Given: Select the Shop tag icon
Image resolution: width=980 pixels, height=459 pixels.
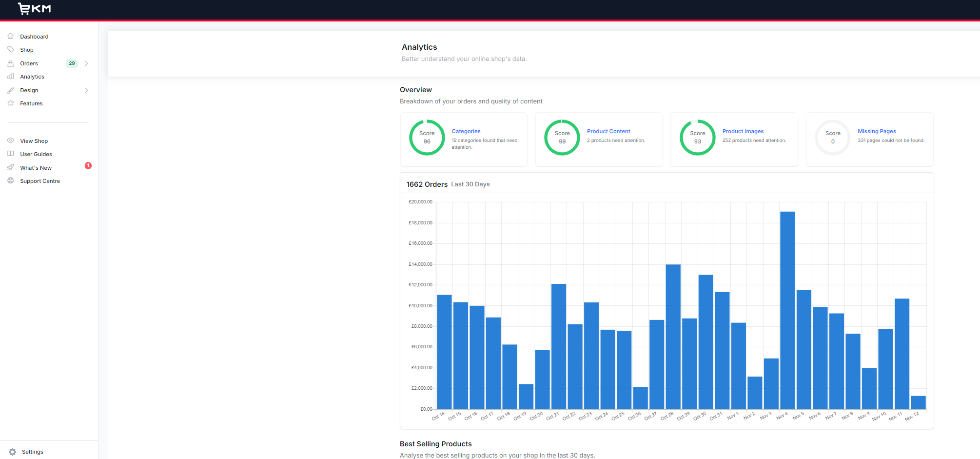Looking at the screenshot, I should tap(11, 49).
